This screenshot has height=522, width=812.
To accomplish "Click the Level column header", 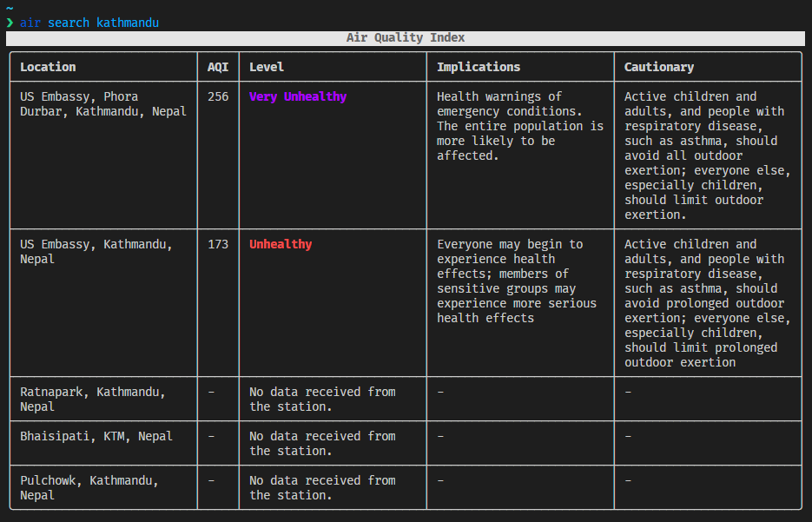I will click(267, 67).
